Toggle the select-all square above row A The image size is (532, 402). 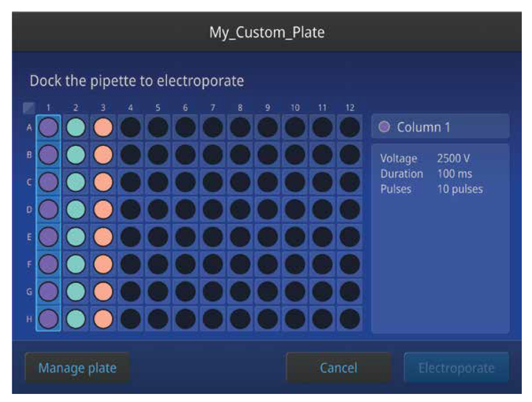click(29, 108)
